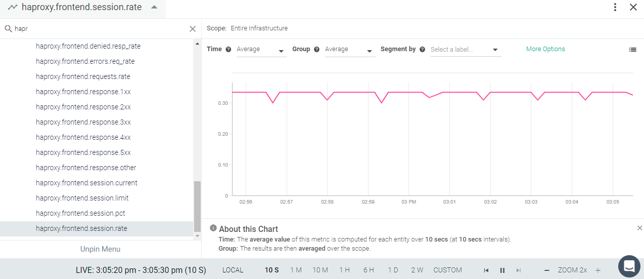This screenshot has height=279, width=644.
Task: Step back to previous time interval
Action: 486,270
